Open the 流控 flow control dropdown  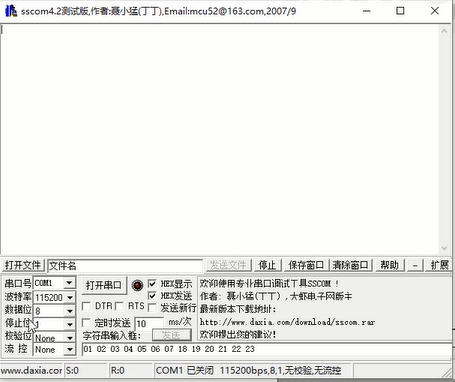click(x=69, y=349)
